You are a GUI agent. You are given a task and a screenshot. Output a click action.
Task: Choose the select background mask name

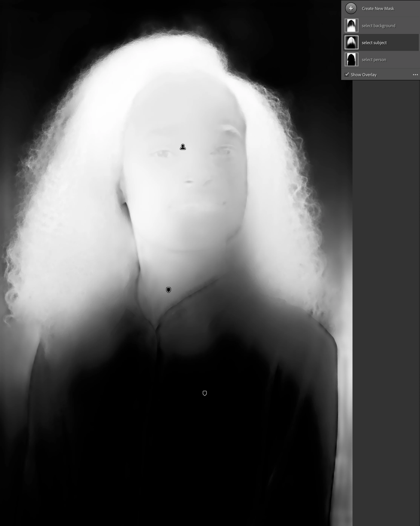(x=378, y=26)
